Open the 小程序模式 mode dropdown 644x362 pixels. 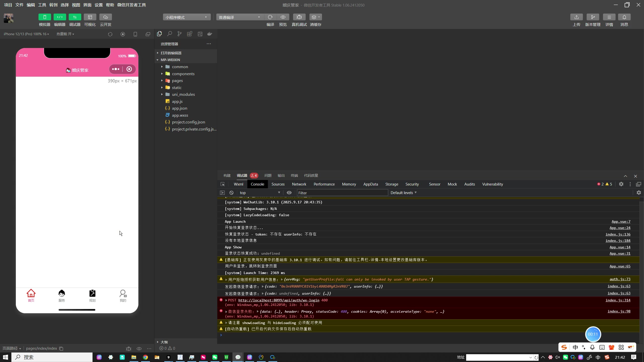coord(186,17)
